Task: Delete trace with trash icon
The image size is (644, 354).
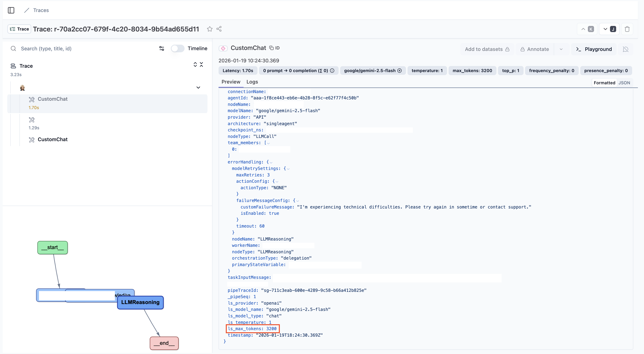Action: click(627, 29)
